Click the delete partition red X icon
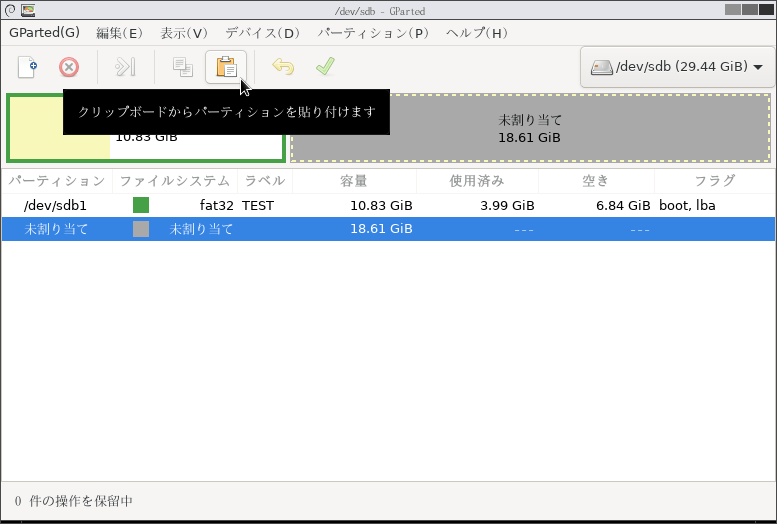The height and width of the screenshot is (524, 777). point(69,67)
